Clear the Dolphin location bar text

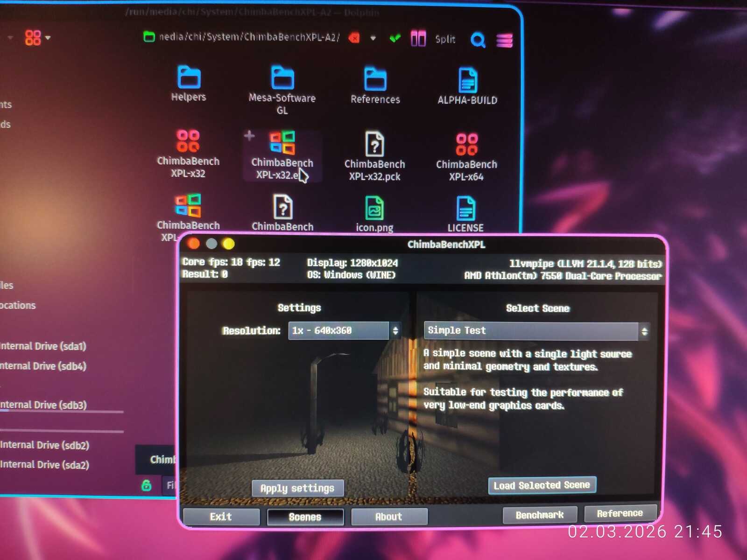coord(354,38)
